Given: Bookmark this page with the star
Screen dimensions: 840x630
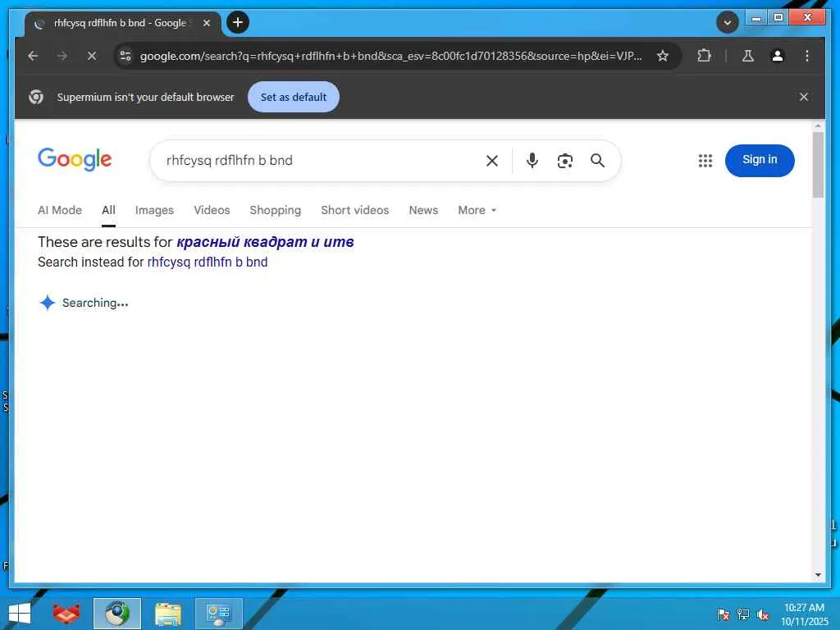Looking at the screenshot, I should [x=663, y=56].
